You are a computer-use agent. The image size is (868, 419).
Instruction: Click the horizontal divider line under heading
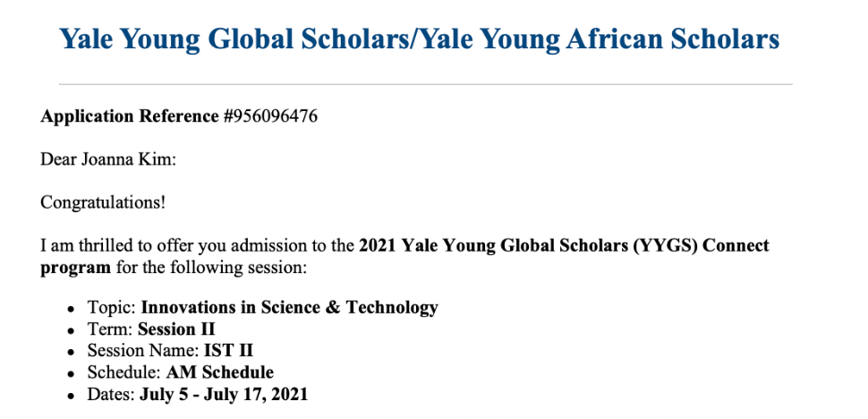click(425, 84)
